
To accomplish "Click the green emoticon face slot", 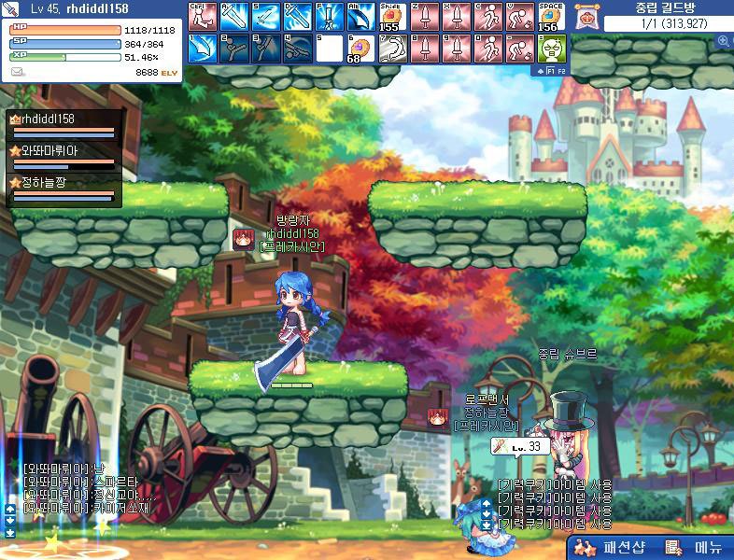I will coord(551,49).
